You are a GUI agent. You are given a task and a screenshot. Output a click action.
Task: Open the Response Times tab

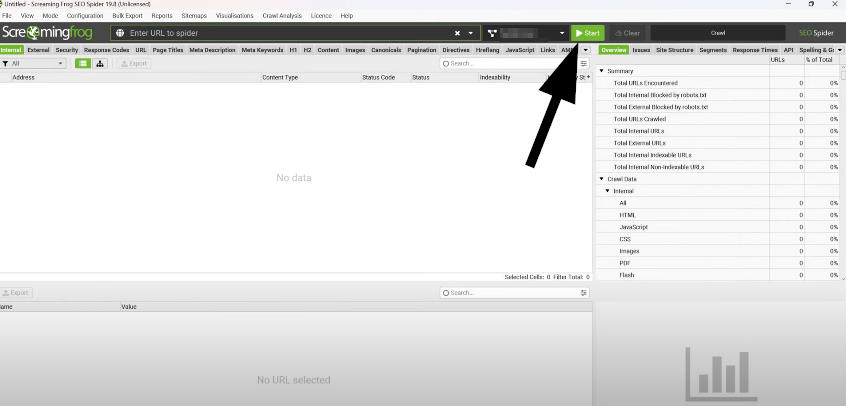(755, 50)
